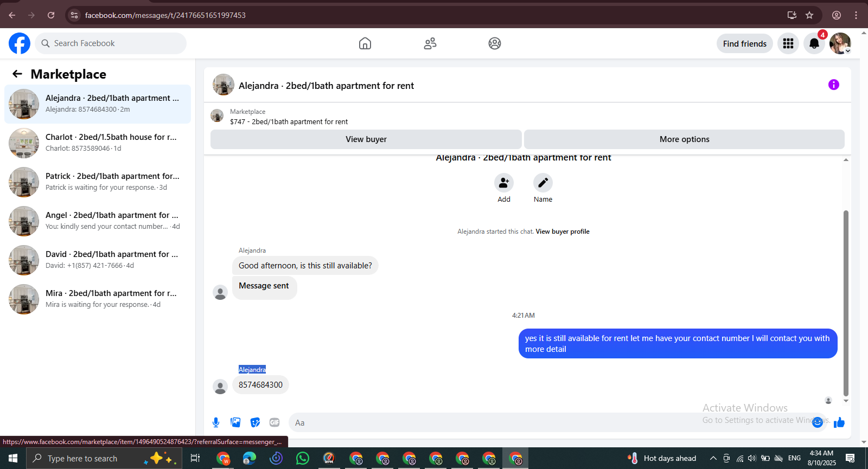Open the View buyer profile link
The height and width of the screenshot is (469, 868).
(x=563, y=232)
